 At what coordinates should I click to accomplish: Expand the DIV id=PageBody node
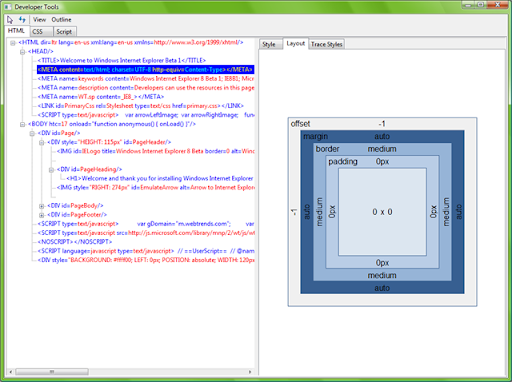42,206
